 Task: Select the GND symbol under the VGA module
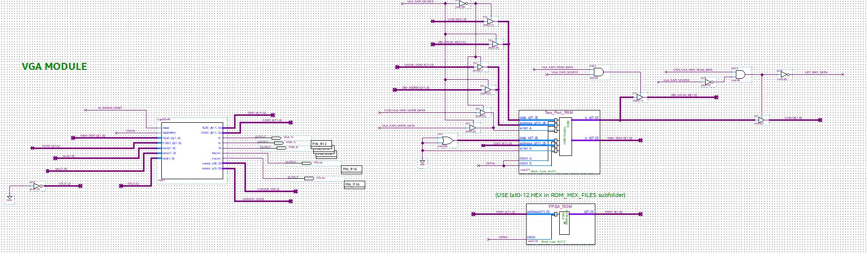coord(9,199)
